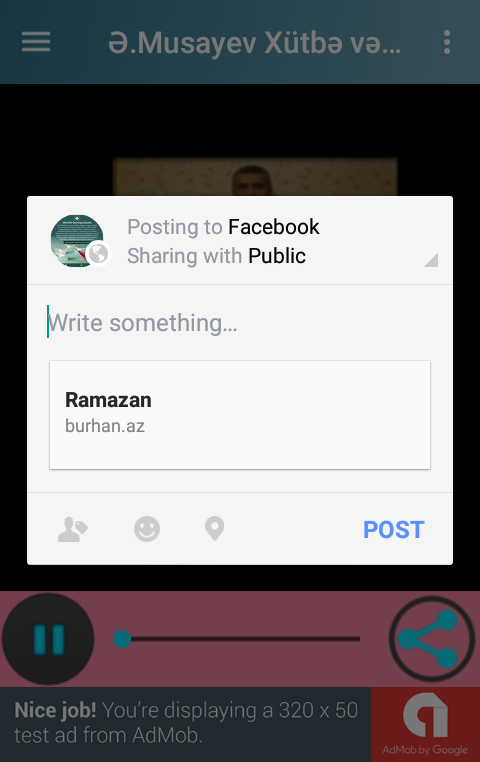Change the Posting to Facebook destination
This screenshot has width=480, height=762.
[x=223, y=227]
